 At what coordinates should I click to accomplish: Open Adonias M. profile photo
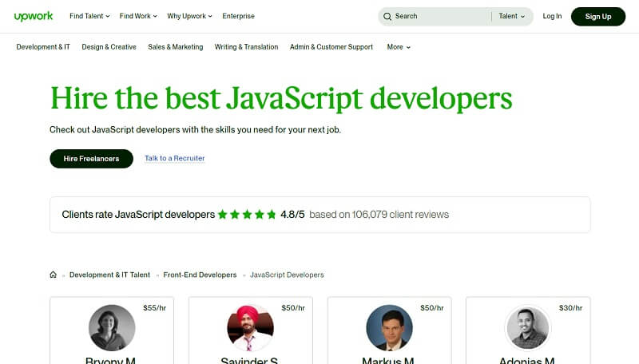coord(528,328)
